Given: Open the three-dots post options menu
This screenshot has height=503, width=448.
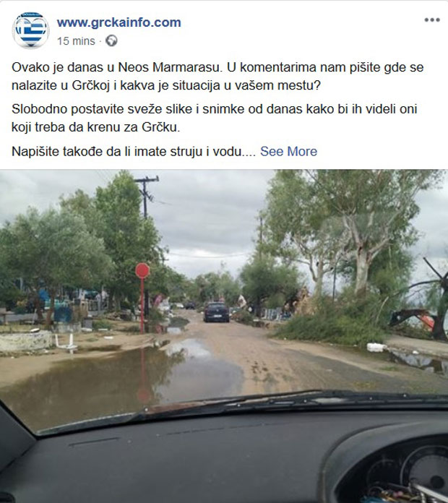Looking at the screenshot, I should (431, 20).
